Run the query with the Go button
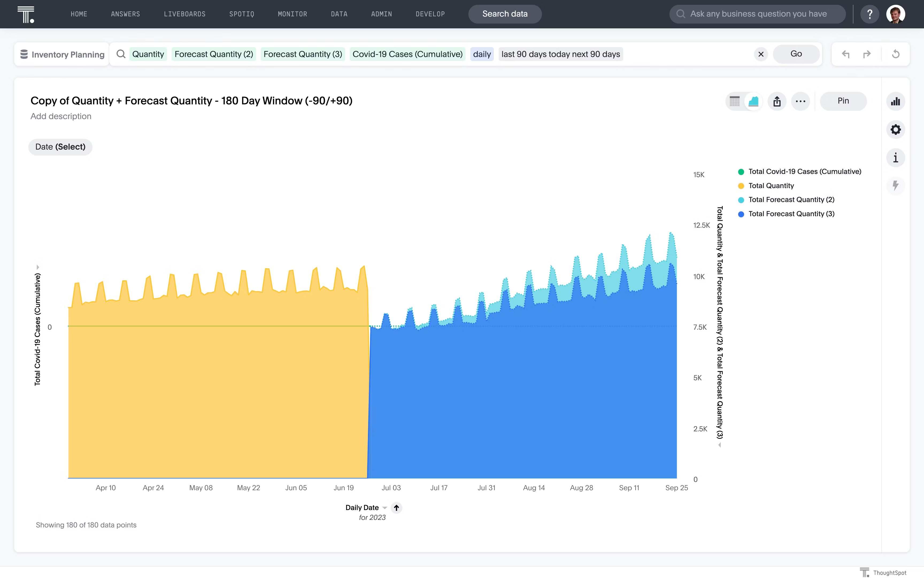 (796, 54)
